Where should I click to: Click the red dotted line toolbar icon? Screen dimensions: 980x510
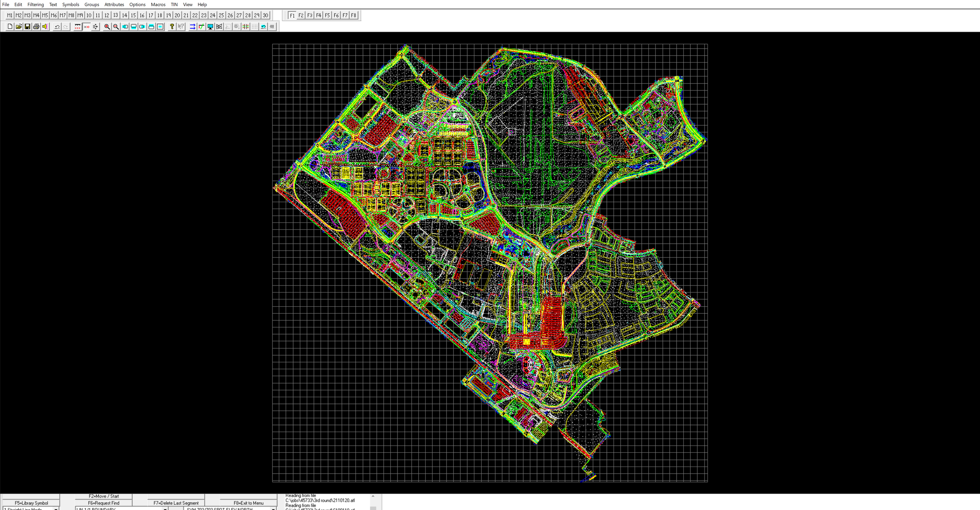point(78,27)
